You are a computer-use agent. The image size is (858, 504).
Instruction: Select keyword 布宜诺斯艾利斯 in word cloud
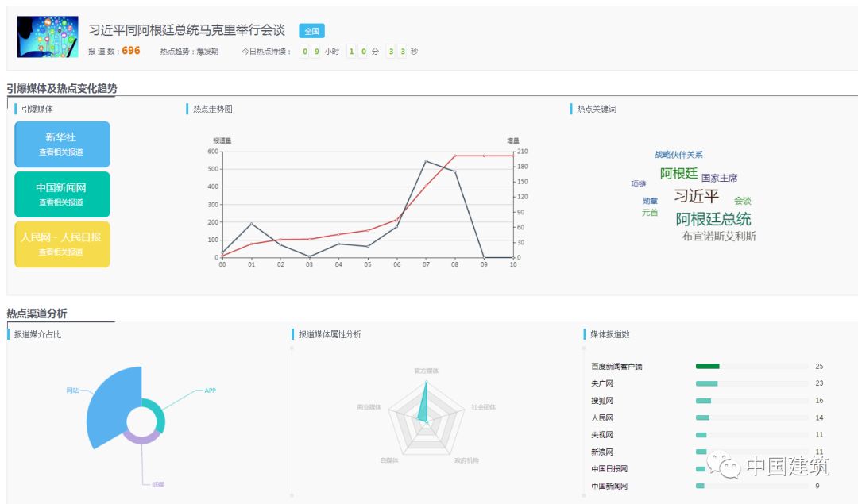pos(718,237)
